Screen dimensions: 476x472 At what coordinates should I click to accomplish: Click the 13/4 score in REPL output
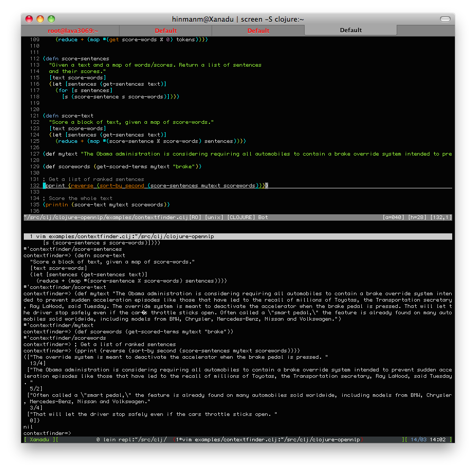[38, 364]
